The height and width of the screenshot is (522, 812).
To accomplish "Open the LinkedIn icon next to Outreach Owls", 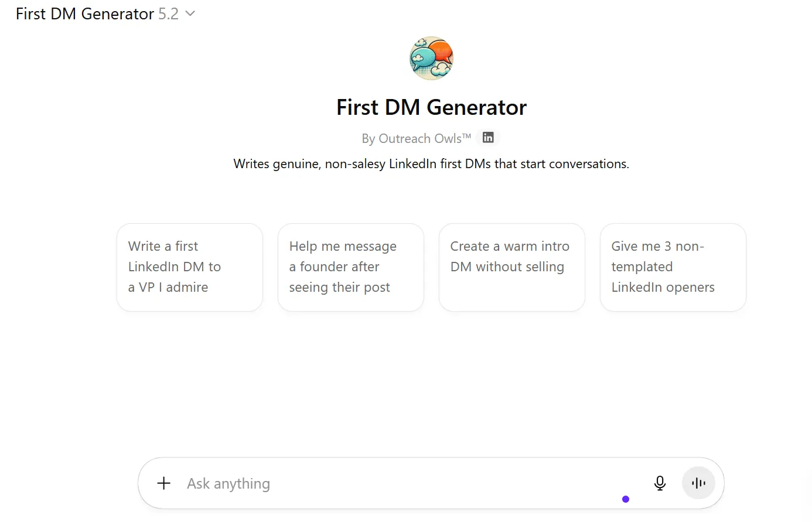I will click(x=488, y=138).
